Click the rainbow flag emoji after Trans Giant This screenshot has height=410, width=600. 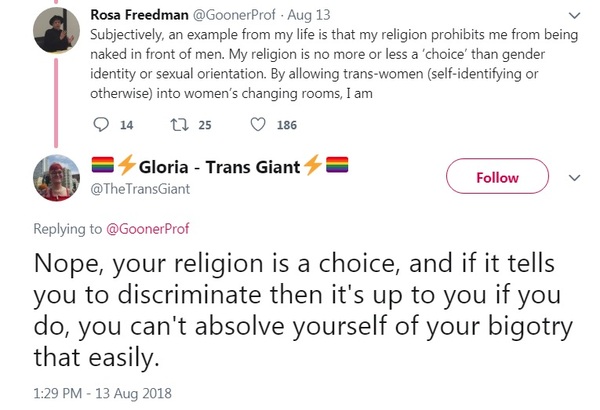pos(336,166)
